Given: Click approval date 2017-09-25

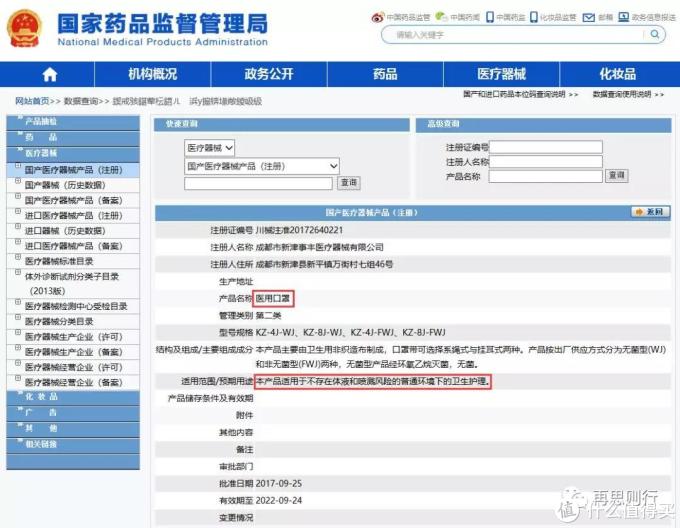Looking at the screenshot, I should 278,483.
